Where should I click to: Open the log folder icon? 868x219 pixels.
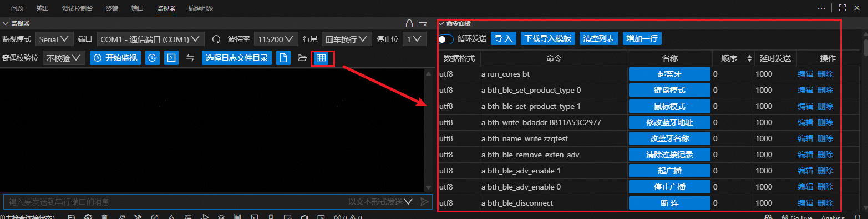tap(302, 58)
